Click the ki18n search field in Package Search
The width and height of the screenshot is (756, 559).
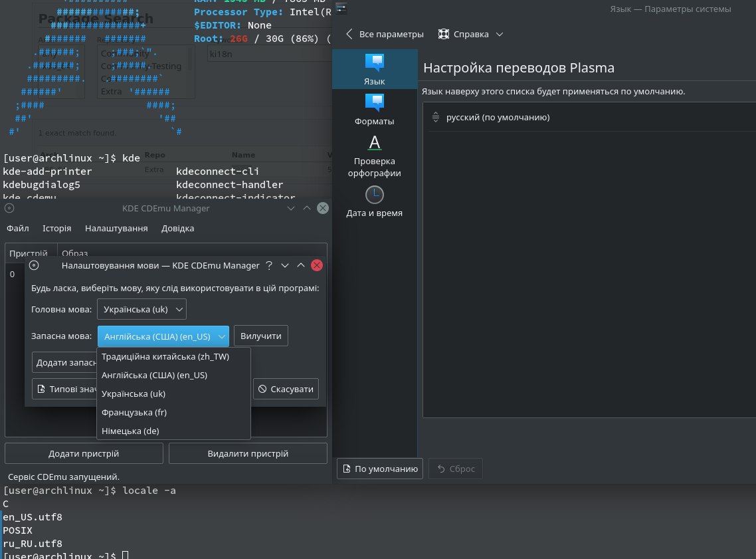(270, 54)
